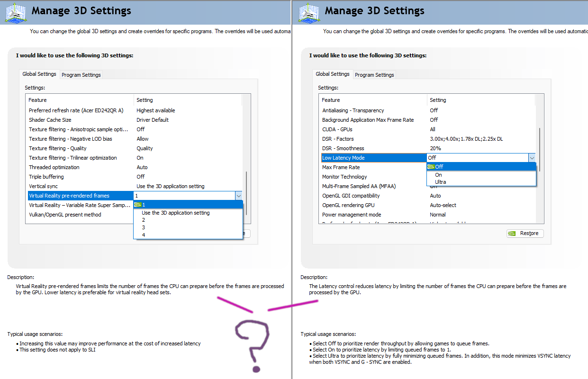The height and width of the screenshot is (379, 588).
Task: Click the NVIDIA logo beside highlighted Off option
Action: tap(431, 167)
